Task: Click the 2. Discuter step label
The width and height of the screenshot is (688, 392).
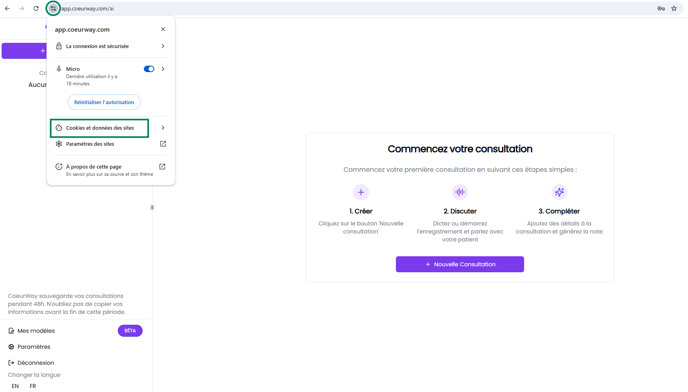Action: [460, 211]
